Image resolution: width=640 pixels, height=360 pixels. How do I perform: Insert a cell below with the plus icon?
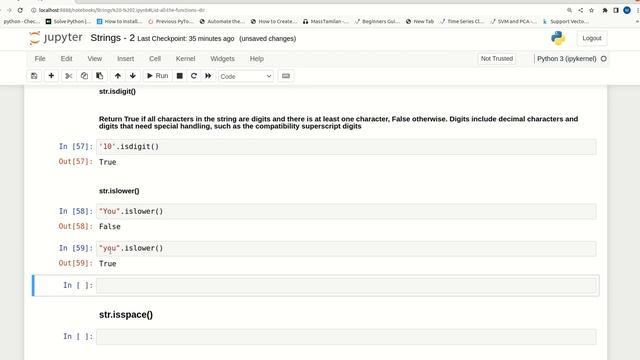[x=51, y=76]
